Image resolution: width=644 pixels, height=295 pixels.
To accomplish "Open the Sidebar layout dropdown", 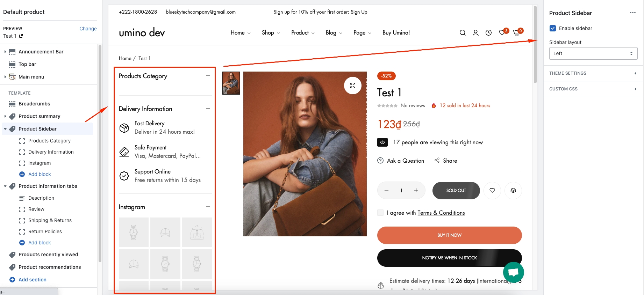I will pyautogui.click(x=593, y=53).
